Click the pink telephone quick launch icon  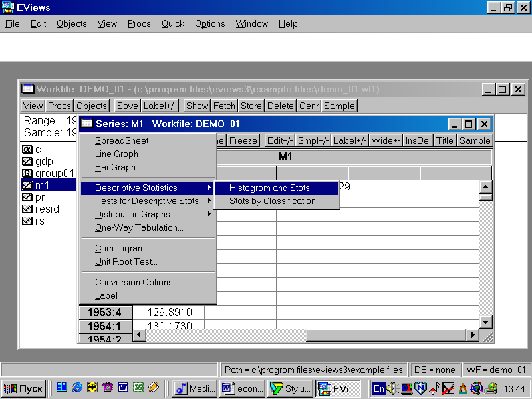click(108, 387)
